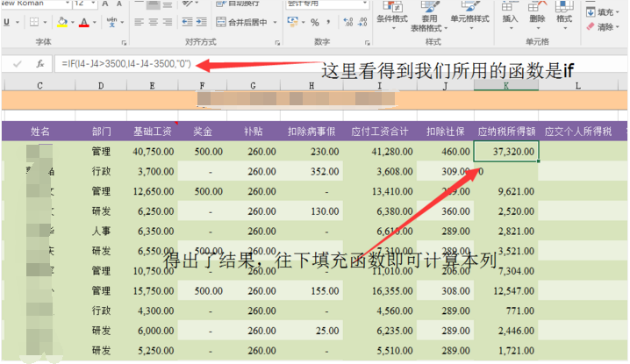Screen dimensions: 630x364
Task: Open 填充 fill dropdown
Action: (602, 12)
